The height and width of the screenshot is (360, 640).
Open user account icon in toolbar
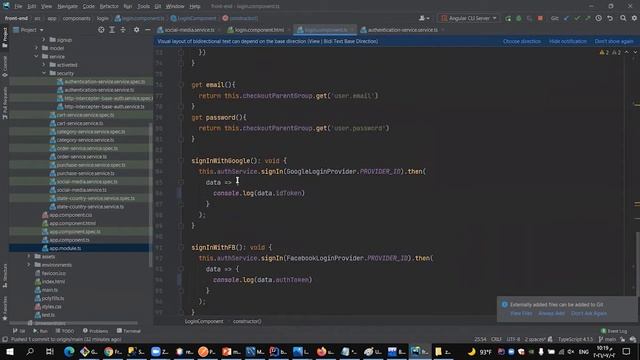(424, 18)
